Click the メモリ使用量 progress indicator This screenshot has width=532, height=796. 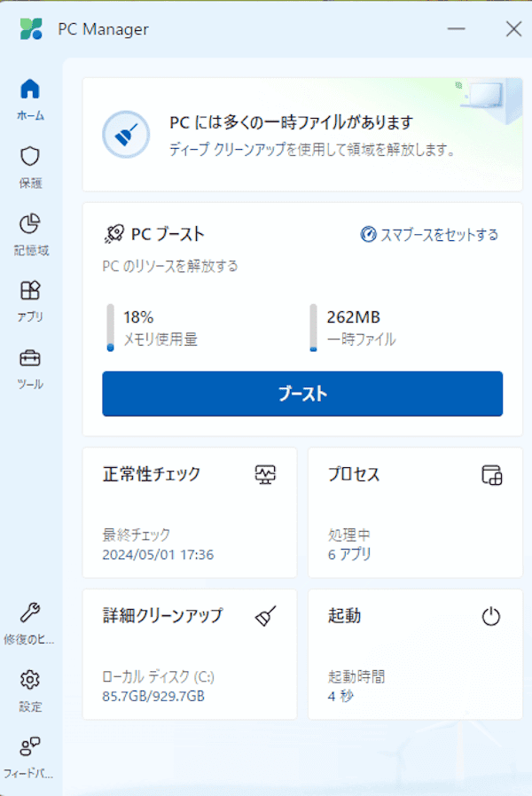coord(113,325)
